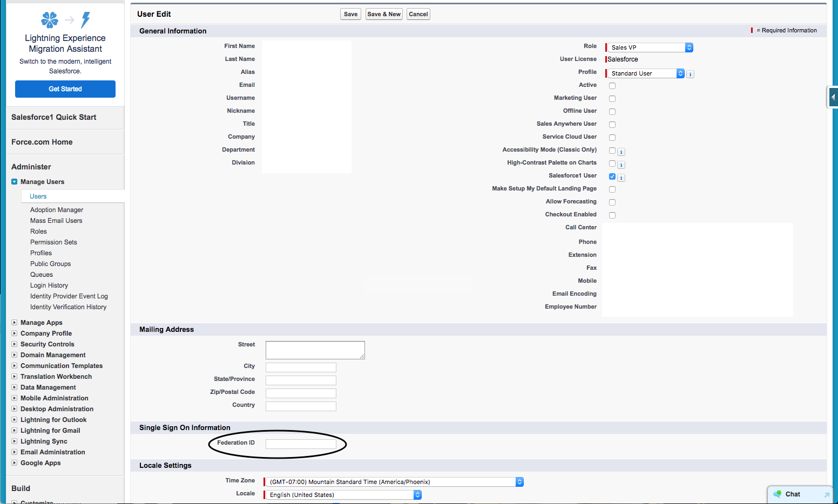Click the Save button
The height and width of the screenshot is (504, 838).
coord(350,14)
